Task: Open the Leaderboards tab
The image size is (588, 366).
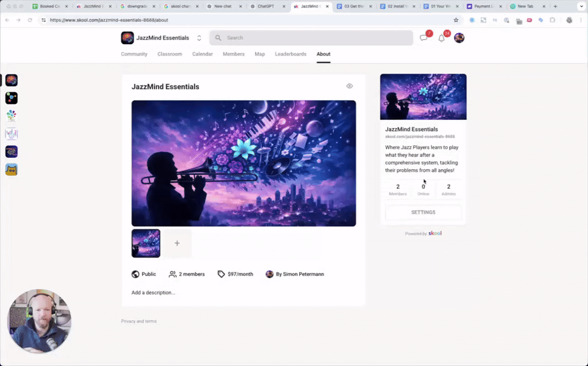Action: pos(291,54)
